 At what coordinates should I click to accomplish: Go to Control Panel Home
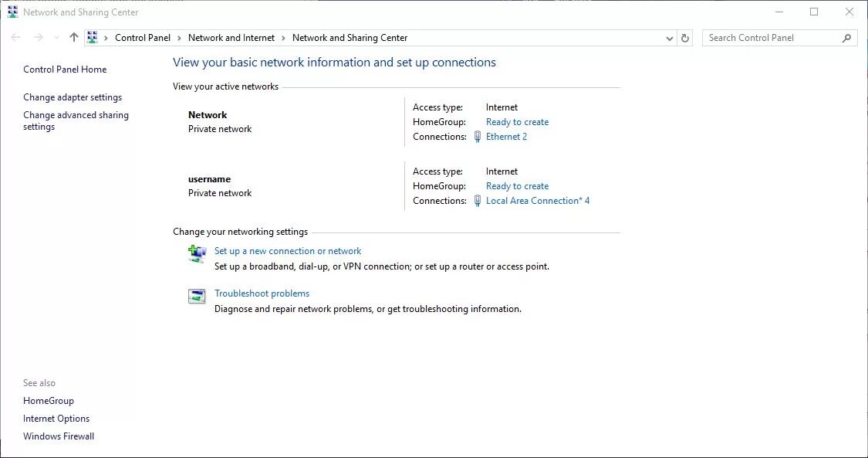point(65,70)
